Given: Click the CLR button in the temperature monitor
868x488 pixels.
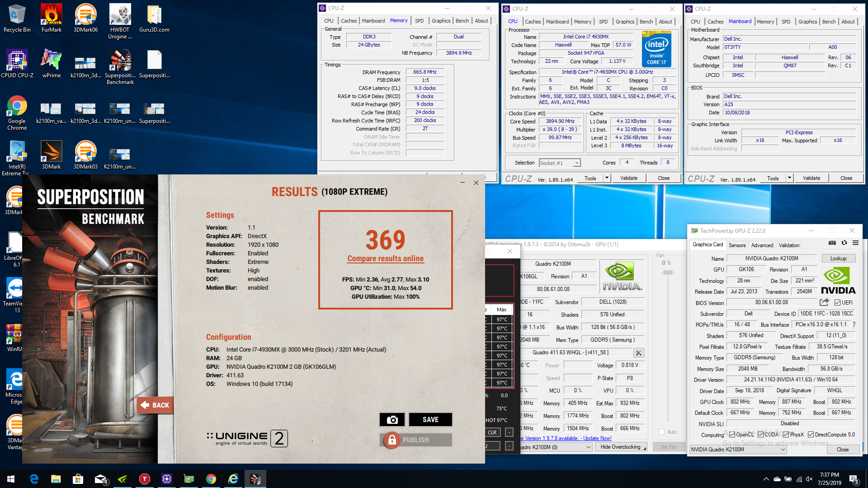Looking at the screenshot, I should pos(492,432).
